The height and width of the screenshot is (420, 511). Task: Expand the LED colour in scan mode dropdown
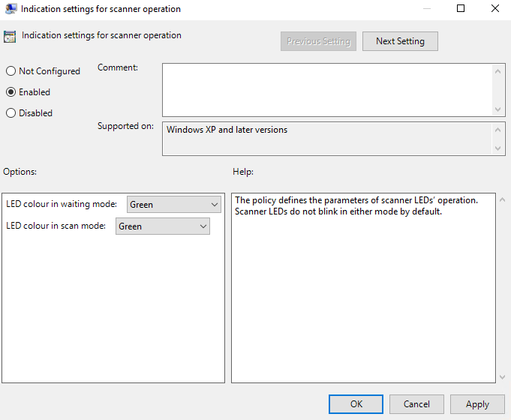[x=162, y=226]
